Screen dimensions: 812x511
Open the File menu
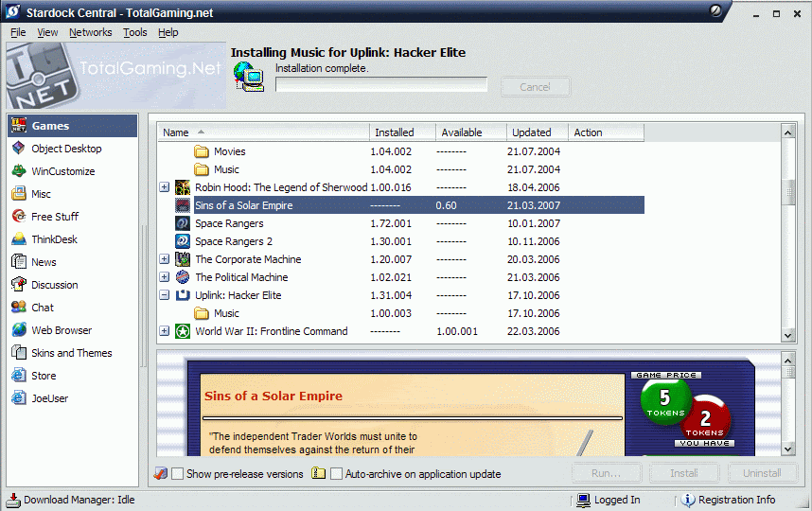[x=18, y=32]
